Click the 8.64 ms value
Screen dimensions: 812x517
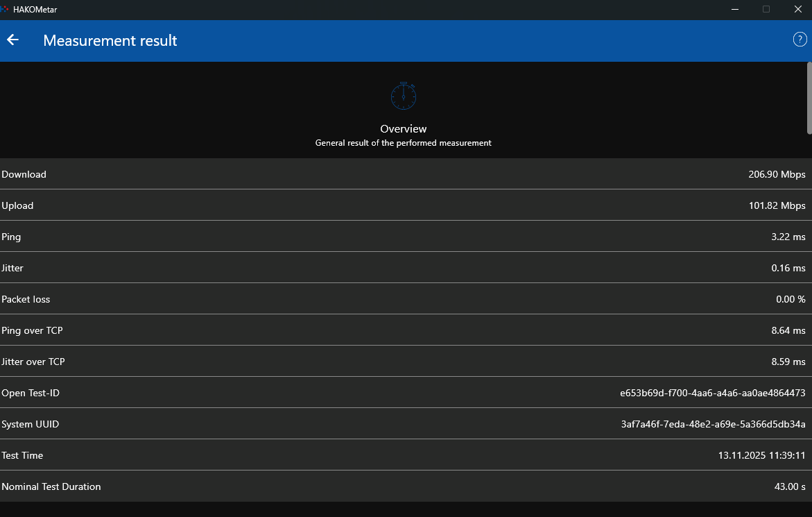pyautogui.click(x=788, y=330)
